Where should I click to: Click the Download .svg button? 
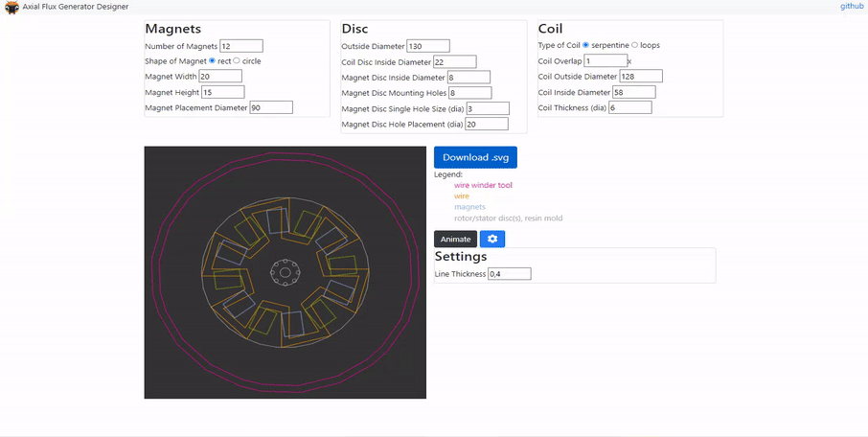tap(475, 157)
